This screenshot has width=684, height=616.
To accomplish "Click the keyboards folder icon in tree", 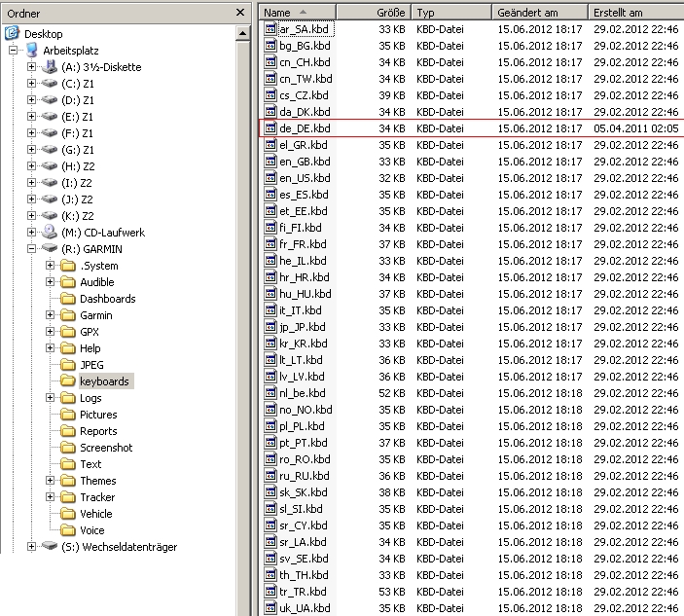I will [x=68, y=381].
